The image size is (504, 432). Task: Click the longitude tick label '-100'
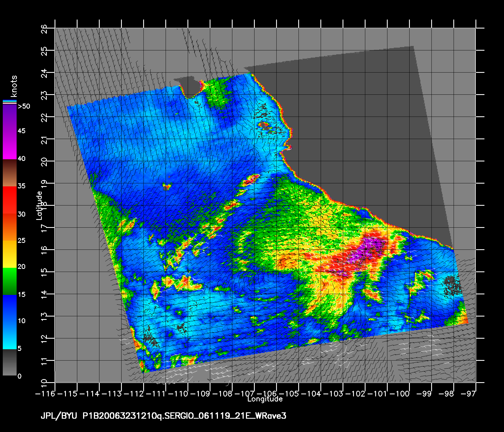[400, 394]
